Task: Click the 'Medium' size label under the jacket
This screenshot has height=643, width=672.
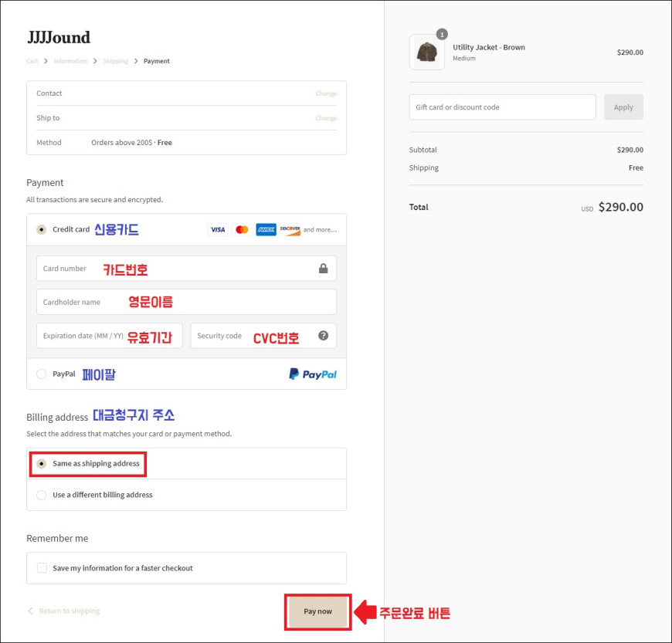Action: (464, 58)
